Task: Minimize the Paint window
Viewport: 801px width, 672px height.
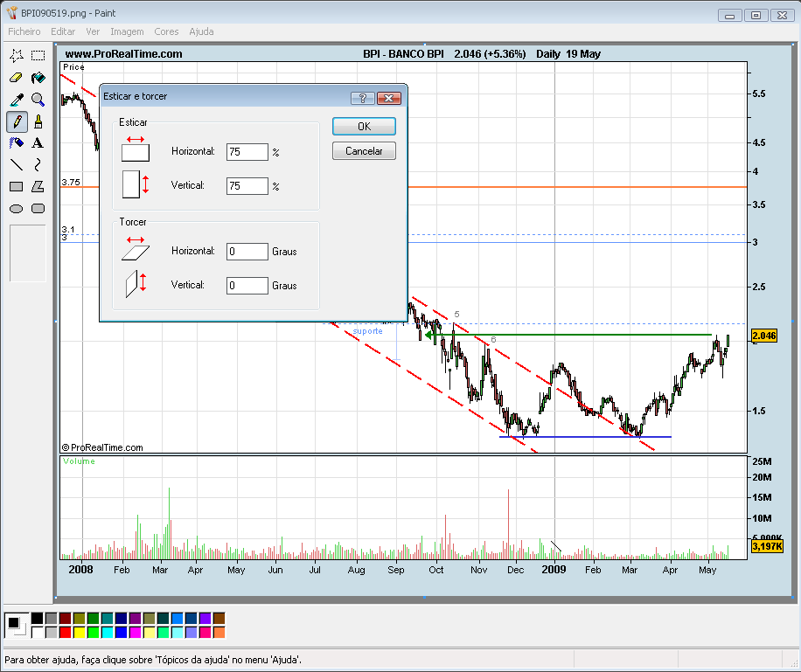Action: pyautogui.click(x=729, y=16)
